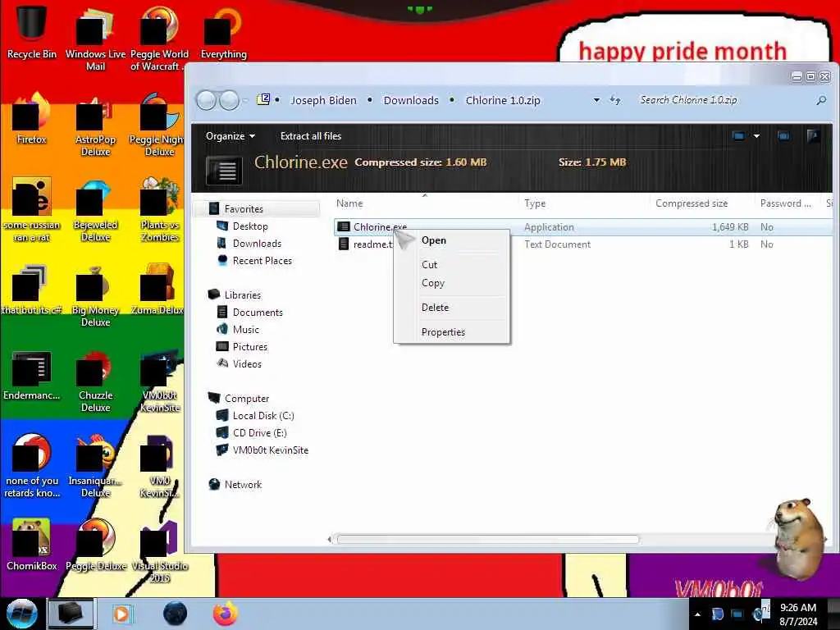Click the taskbar clock showing 9:26 AM
The width and height of the screenshot is (840, 630).
point(798,614)
